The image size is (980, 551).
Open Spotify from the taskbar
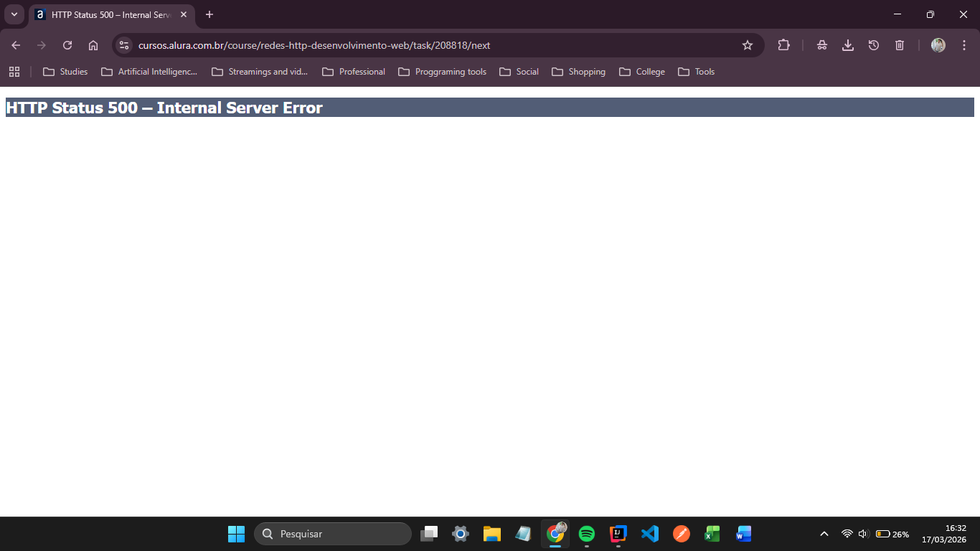click(587, 534)
